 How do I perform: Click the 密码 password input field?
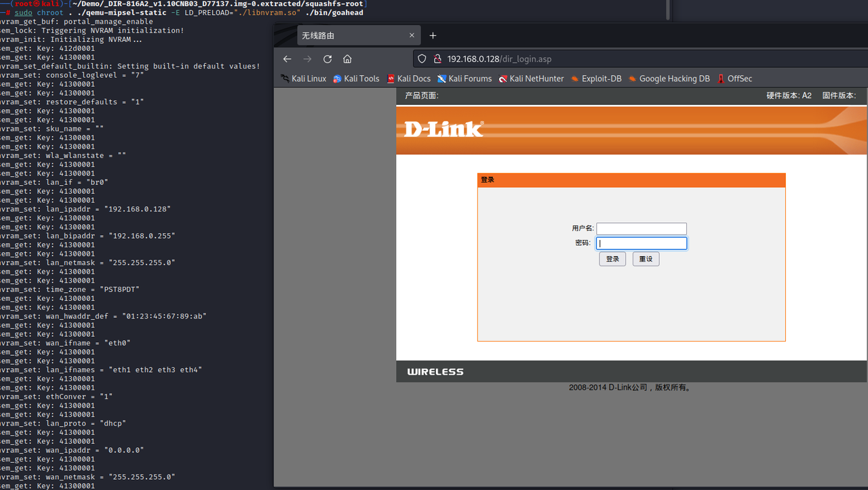(x=642, y=243)
